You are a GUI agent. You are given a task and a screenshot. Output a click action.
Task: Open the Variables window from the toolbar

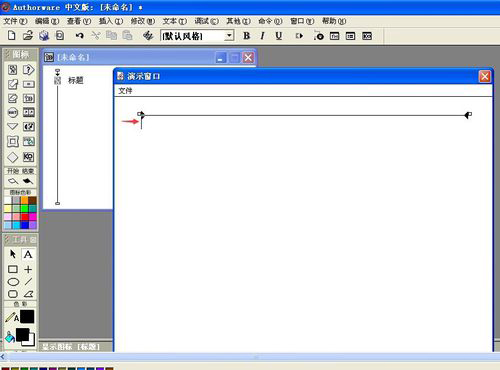tap(350, 36)
